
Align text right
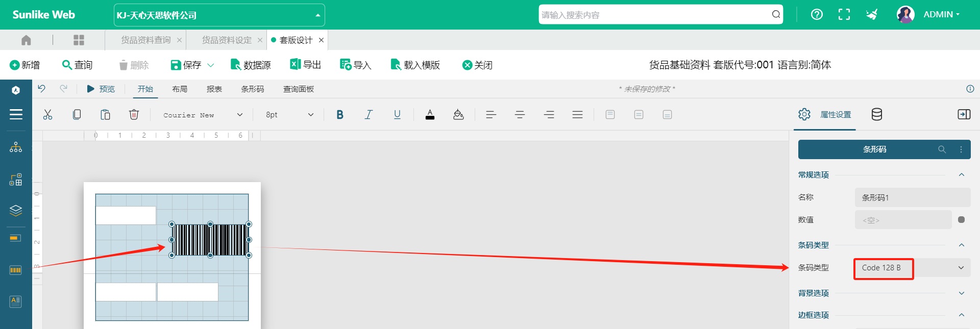549,115
